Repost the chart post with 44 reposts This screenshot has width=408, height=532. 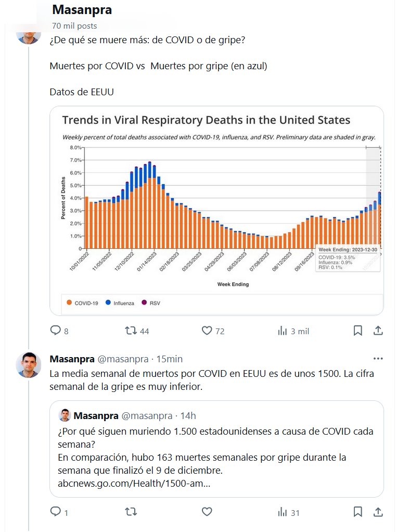(x=131, y=331)
